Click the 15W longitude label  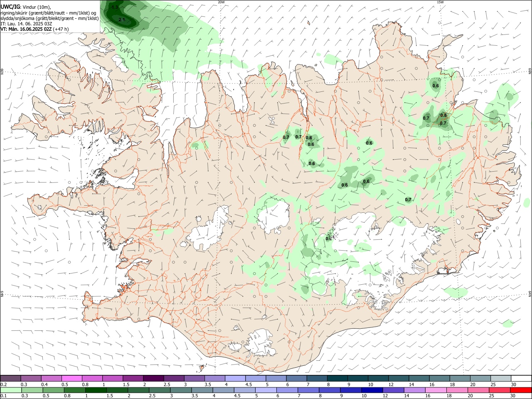(x=440, y=2)
